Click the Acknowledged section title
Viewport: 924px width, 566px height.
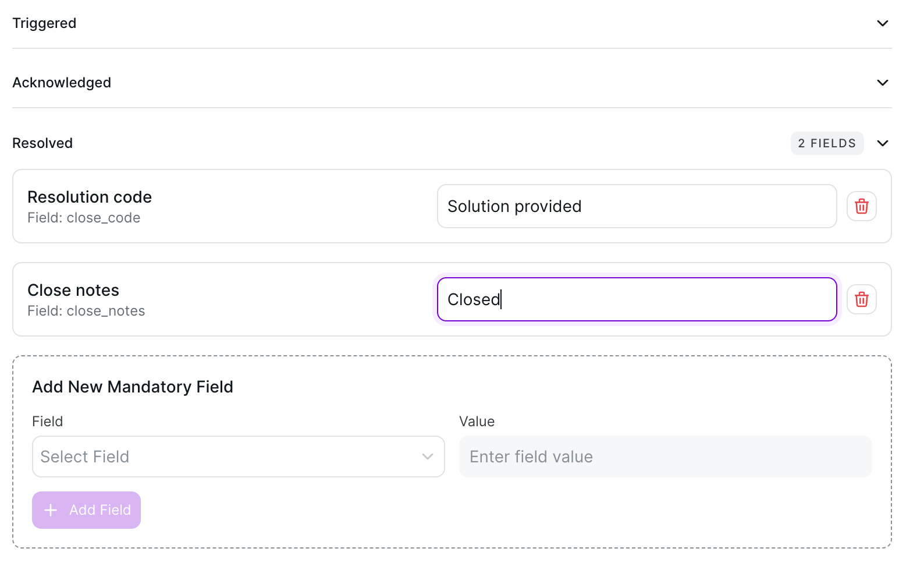[62, 83]
